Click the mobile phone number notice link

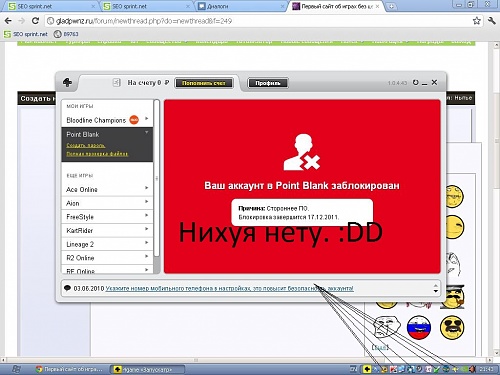coord(229,288)
